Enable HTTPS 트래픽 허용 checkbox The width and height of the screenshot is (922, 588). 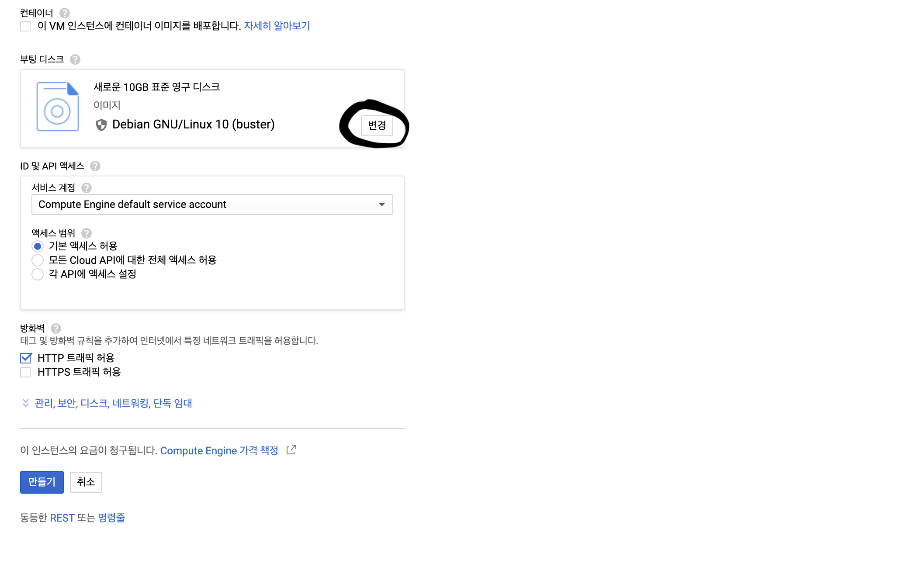[x=25, y=372]
